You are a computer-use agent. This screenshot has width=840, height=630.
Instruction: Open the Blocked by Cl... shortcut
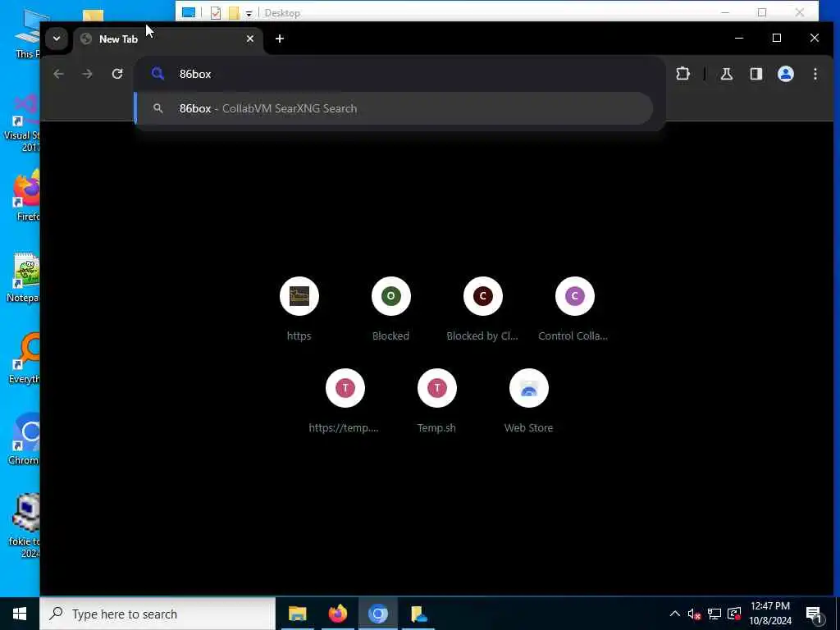point(482,309)
